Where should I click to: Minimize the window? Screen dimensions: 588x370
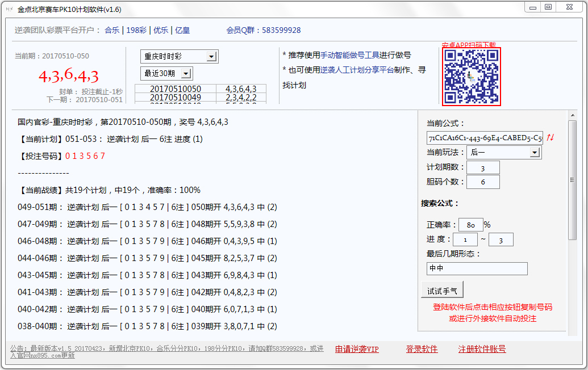533,7
